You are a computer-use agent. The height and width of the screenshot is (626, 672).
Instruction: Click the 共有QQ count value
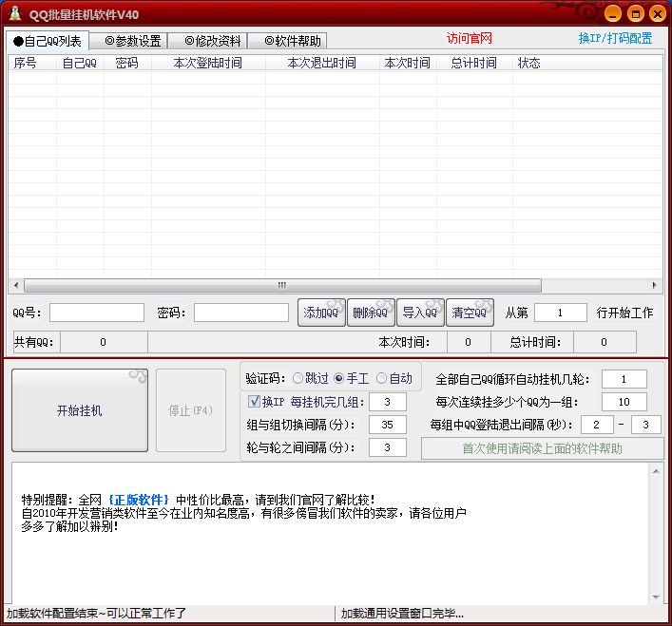104,342
